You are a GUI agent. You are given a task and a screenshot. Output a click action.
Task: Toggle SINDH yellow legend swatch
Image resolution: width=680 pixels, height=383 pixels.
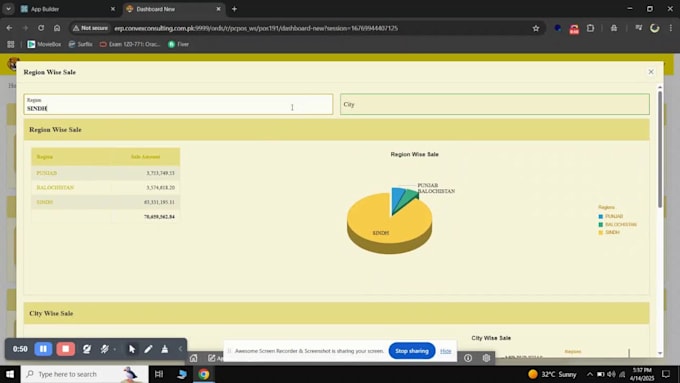pos(601,232)
